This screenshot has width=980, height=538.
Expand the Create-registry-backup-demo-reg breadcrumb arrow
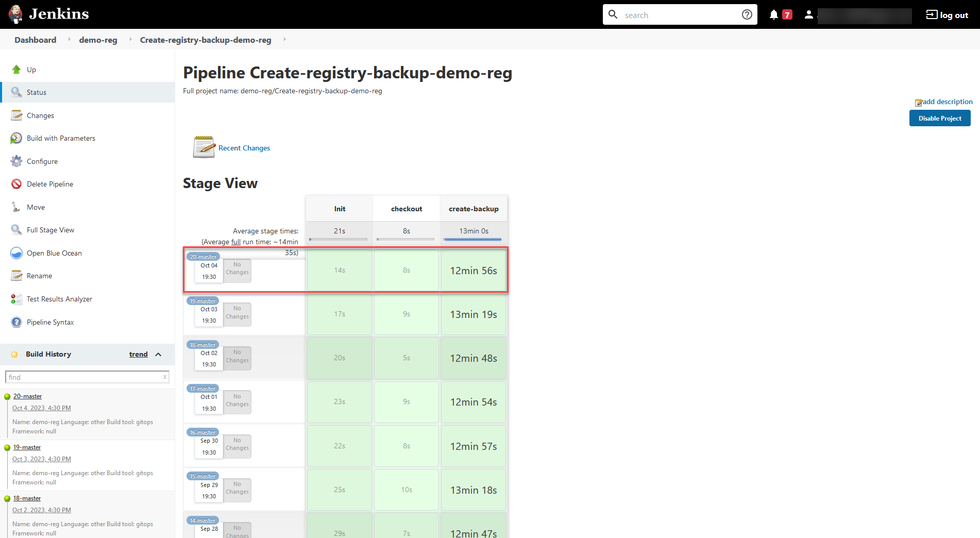[284, 39]
